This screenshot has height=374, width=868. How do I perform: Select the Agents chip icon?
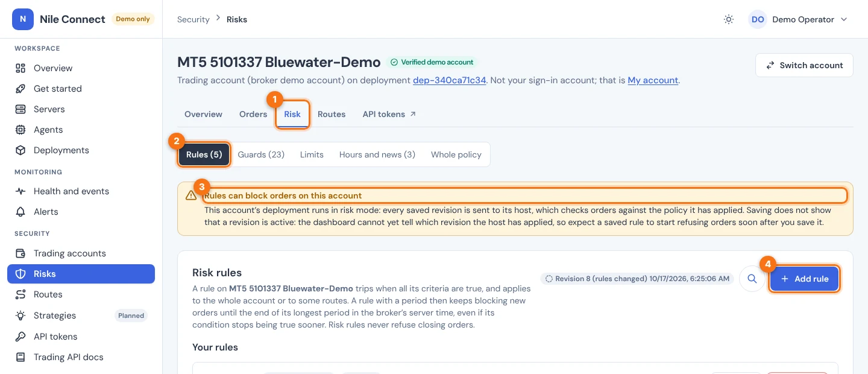(x=20, y=130)
